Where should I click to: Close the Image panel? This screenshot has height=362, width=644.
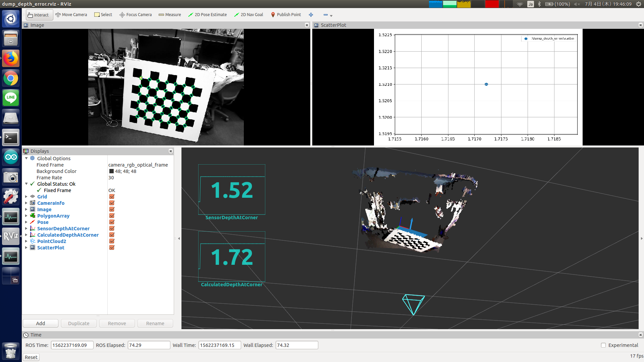tap(307, 25)
